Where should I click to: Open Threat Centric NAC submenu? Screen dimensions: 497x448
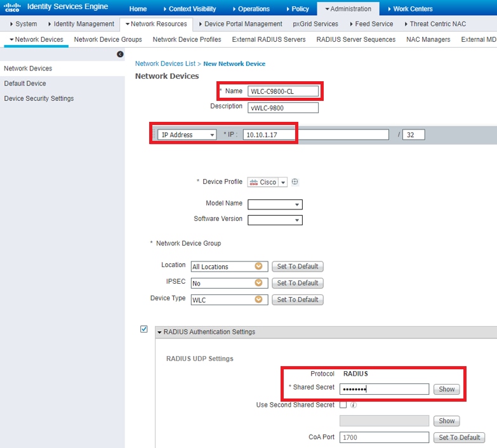click(435, 23)
